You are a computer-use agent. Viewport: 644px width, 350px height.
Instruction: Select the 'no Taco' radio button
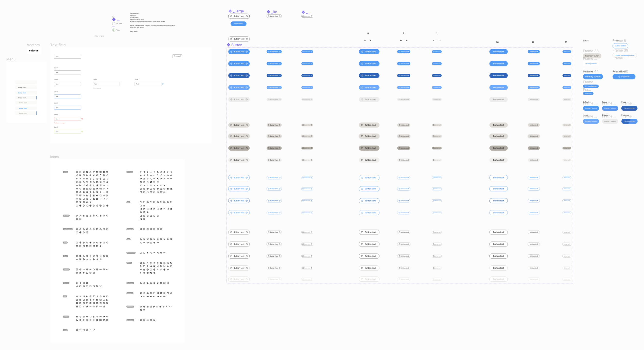pyautogui.click(x=114, y=23)
